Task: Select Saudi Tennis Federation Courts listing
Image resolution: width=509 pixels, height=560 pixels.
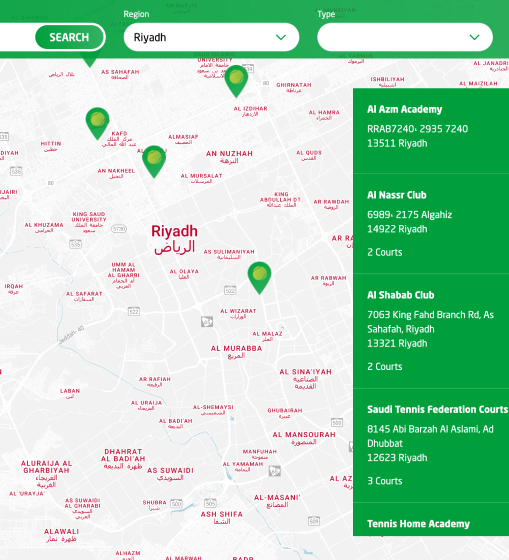Action: coord(431,445)
